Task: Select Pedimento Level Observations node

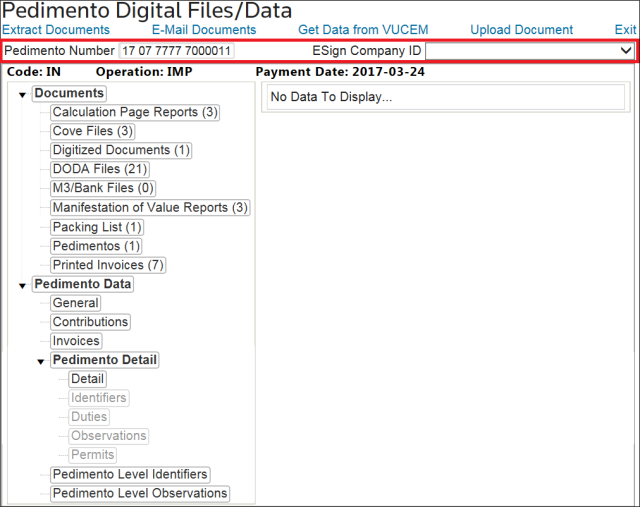Action: tap(140, 494)
